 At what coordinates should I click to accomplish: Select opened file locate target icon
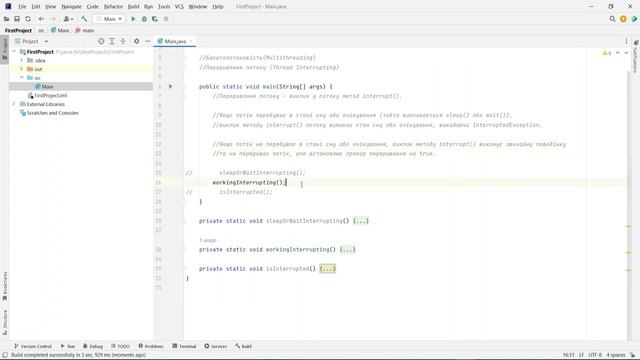pos(101,41)
